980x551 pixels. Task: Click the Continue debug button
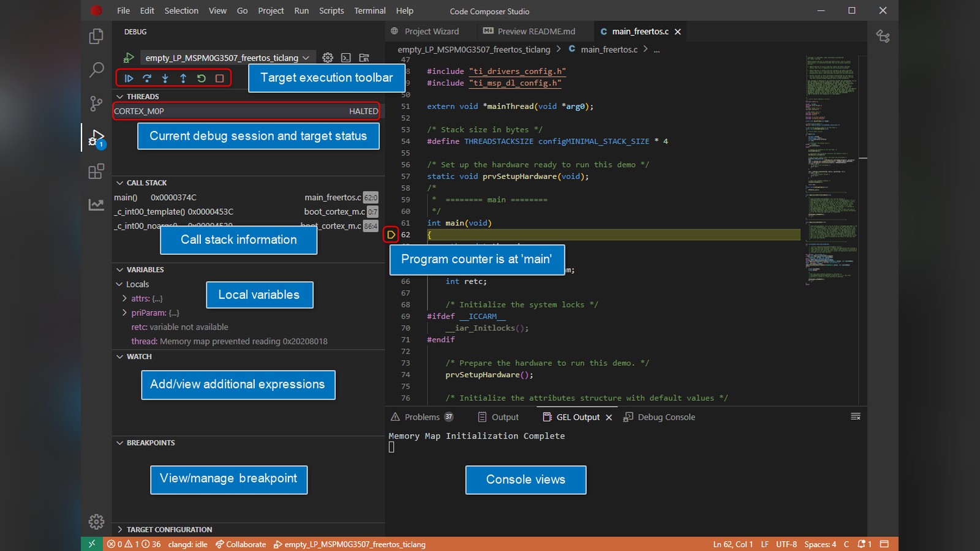129,78
